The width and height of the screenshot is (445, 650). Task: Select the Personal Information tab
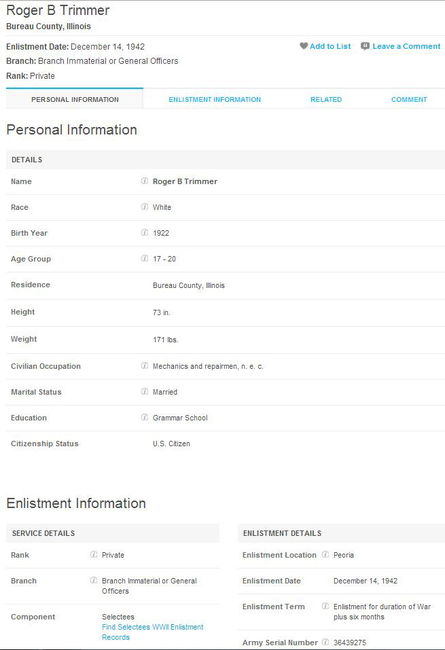tap(75, 99)
